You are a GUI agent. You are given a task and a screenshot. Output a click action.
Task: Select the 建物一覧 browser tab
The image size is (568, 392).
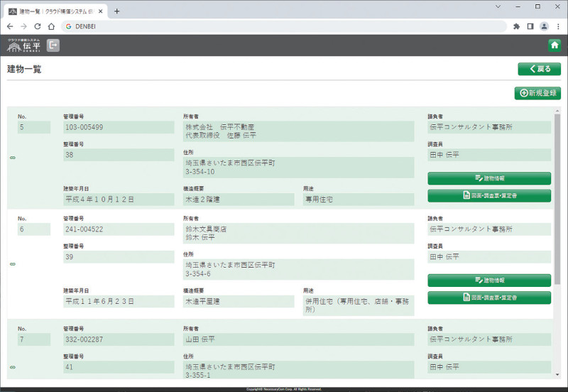(57, 11)
